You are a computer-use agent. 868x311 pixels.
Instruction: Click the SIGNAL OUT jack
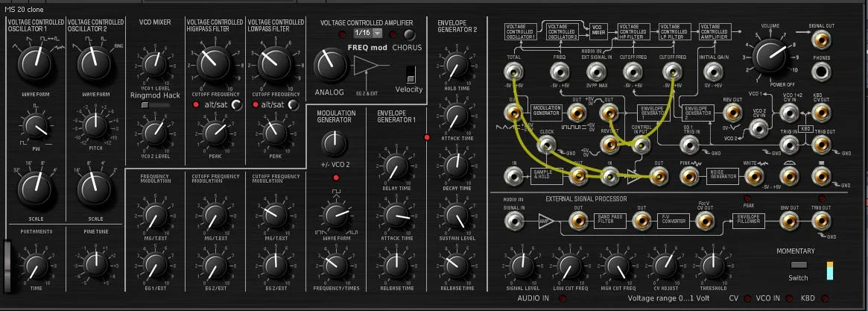[822, 40]
